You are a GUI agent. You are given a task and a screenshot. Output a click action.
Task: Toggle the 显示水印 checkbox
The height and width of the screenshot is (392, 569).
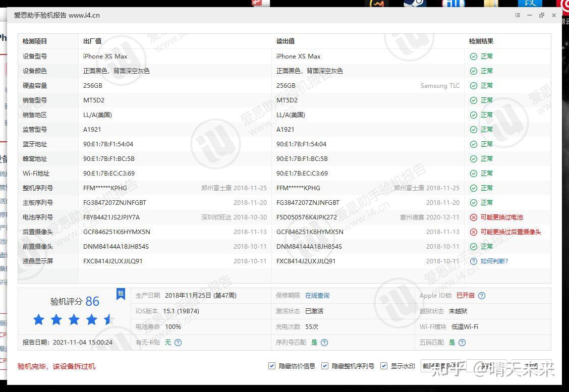pos(383,366)
